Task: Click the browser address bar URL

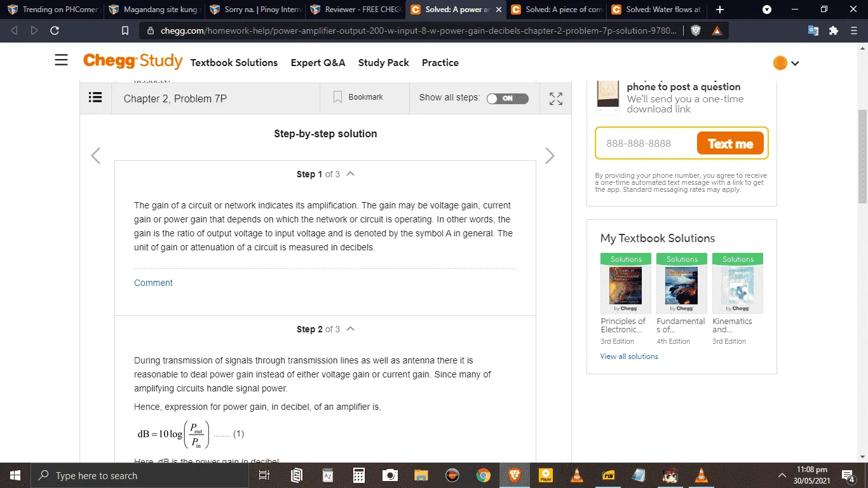Action: 418,30
